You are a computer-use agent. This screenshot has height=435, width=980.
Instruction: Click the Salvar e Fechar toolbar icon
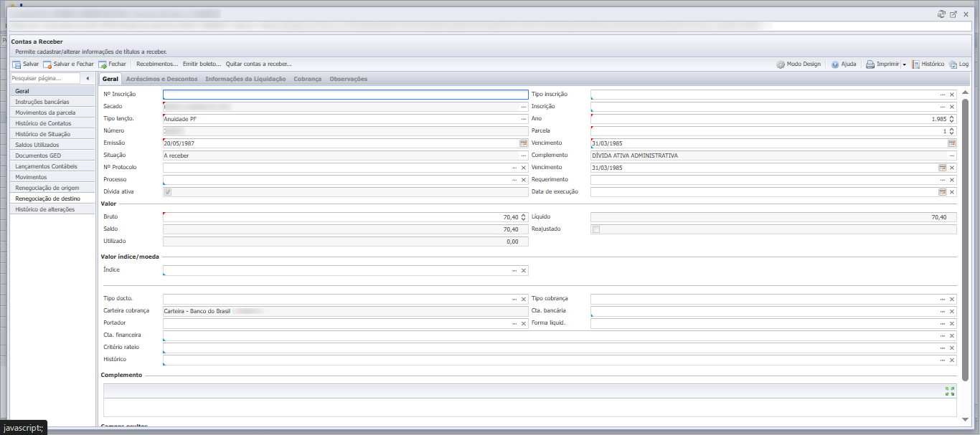click(x=47, y=64)
